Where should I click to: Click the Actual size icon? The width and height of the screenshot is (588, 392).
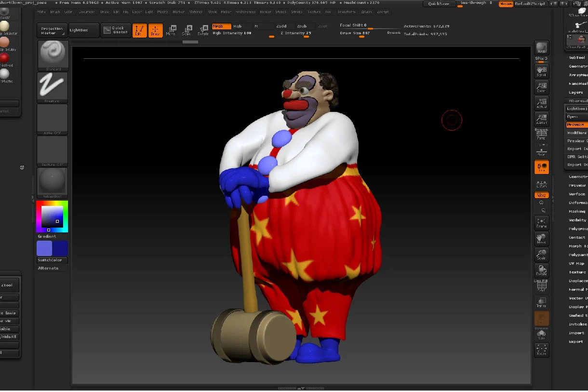(x=541, y=103)
